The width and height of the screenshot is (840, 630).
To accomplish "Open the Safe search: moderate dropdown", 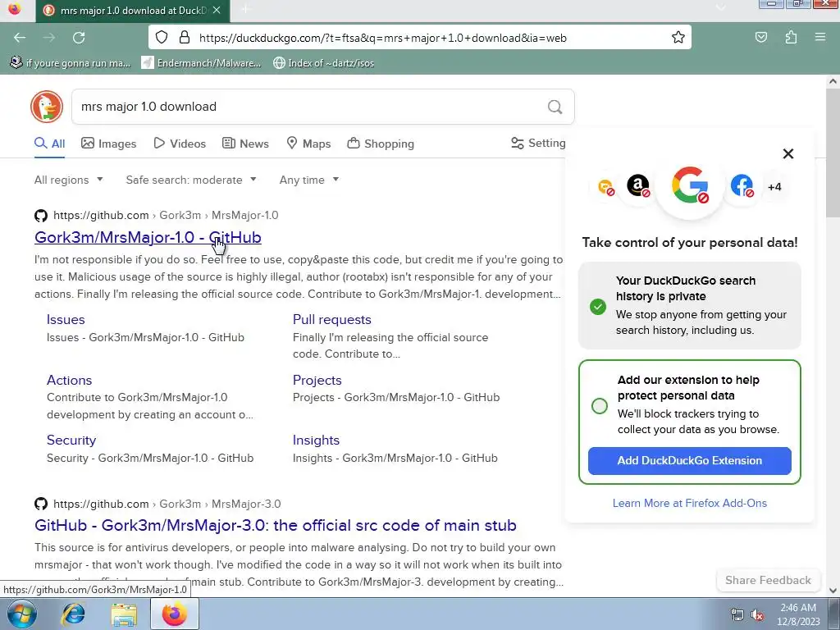I will coord(191,180).
